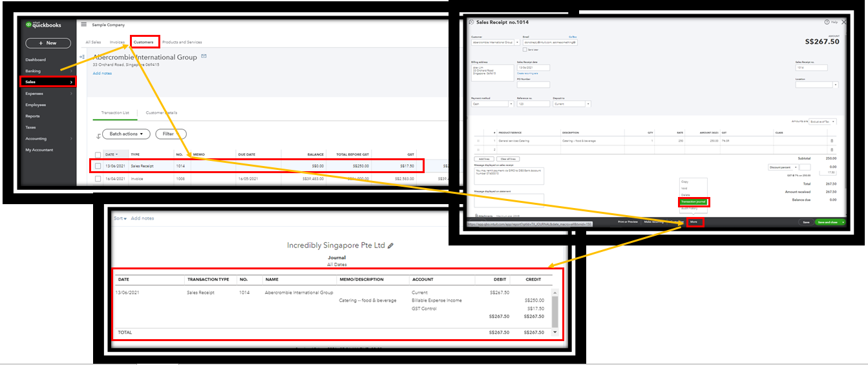Image resolution: width=868 pixels, height=365 pixels.
Task: Click the Save and close button
Action: (x=827, y=222)
